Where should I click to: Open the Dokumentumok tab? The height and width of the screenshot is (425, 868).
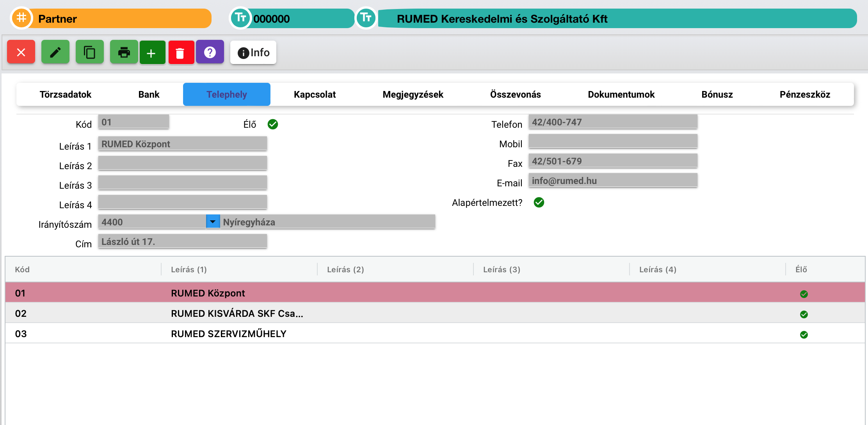(621, 95)
